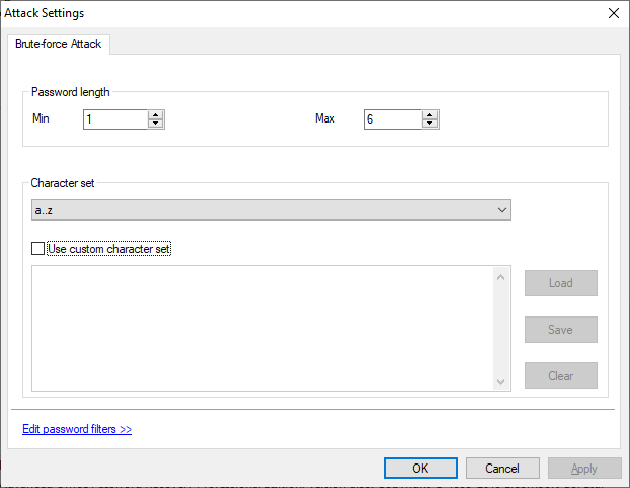
Task: Click the Clear character set button
Action: click(x=561, y=376)
